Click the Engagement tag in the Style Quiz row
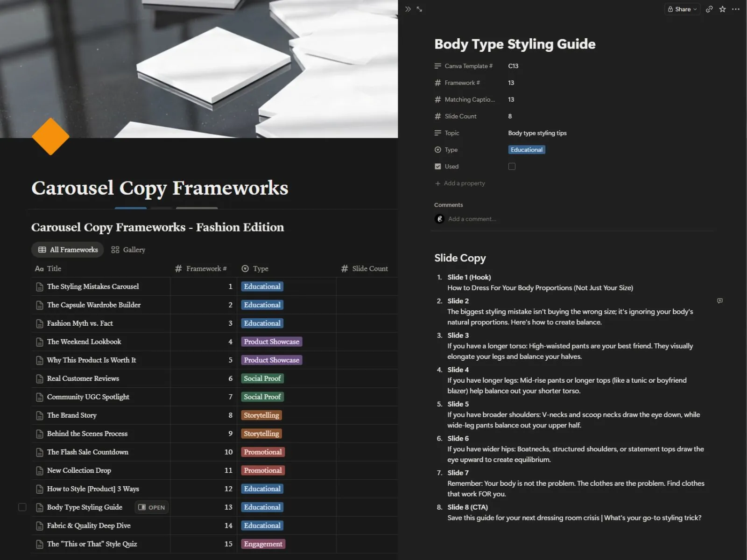This screenshot has height=560, width=747. coord(263,544)
